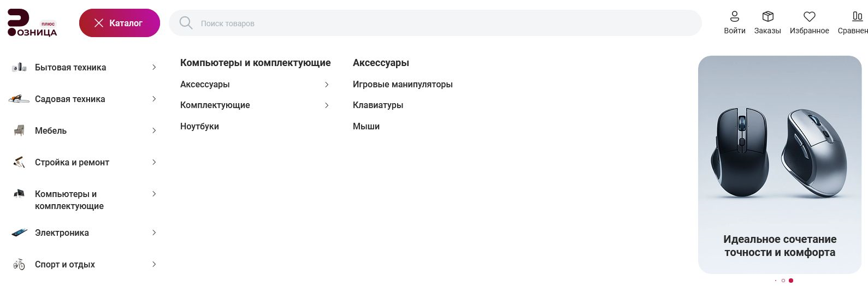Open the Аксессуары item in second column
Image resolution: width=868 pixels, height=286 pixels.
pyautogui.click(x=205, y=85)
